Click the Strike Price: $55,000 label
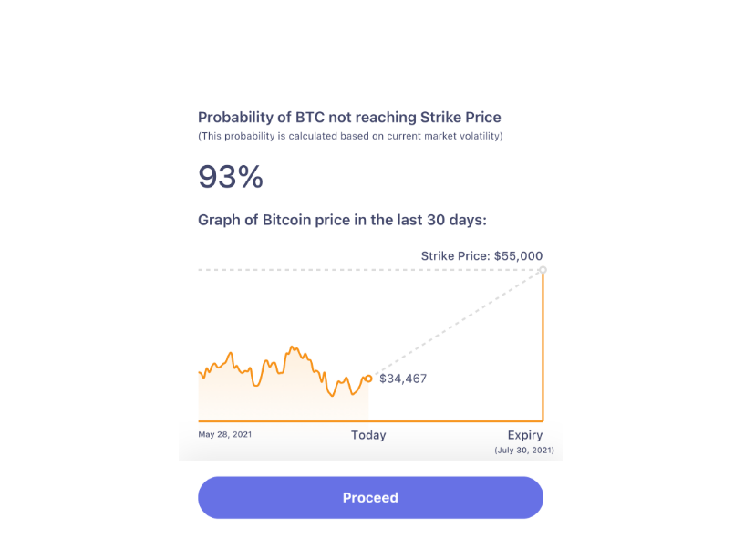The width and height of the screenshot is (755, 560). [481, 255]
